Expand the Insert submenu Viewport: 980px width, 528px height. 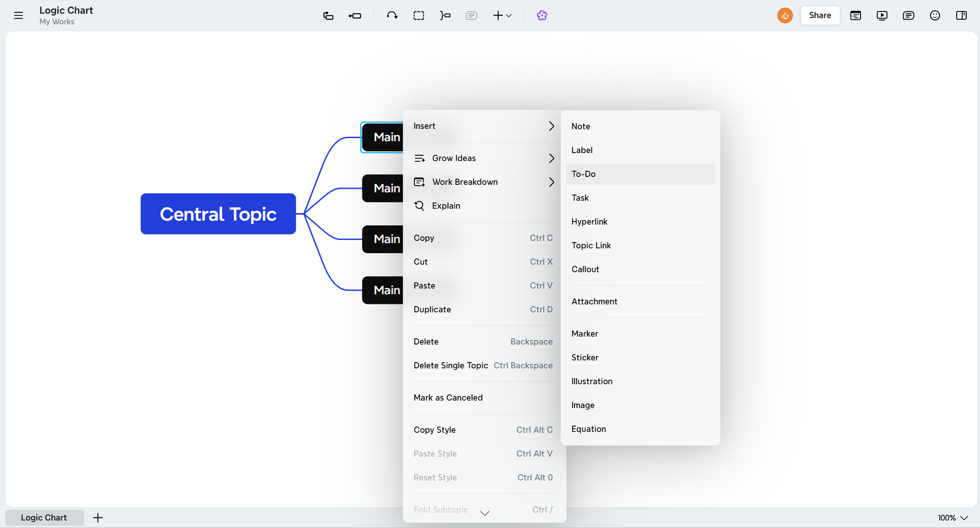pos(484,126)
